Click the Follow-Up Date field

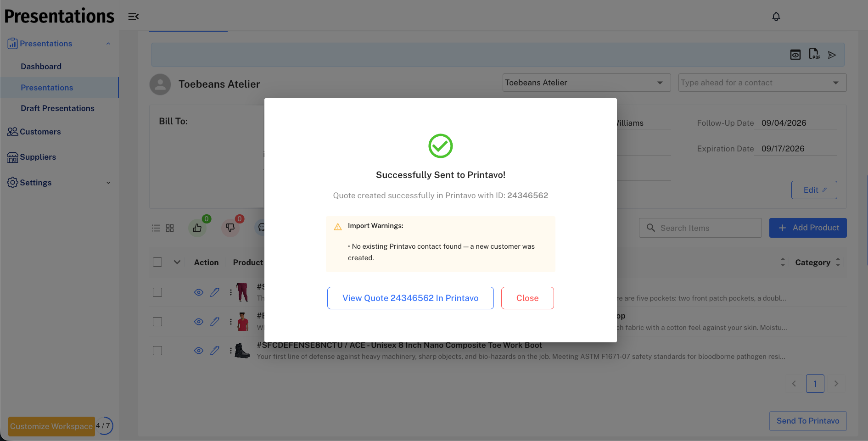(796, 123)
